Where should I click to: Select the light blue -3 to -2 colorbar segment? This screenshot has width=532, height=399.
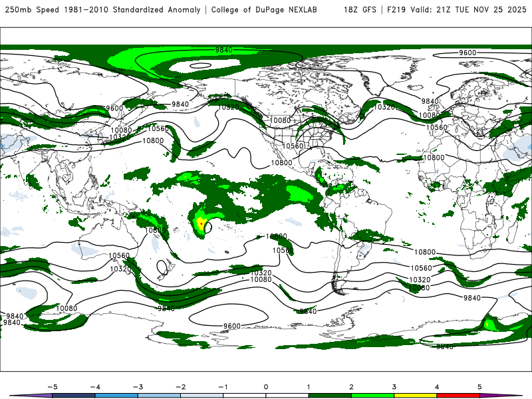coord(159,396)
